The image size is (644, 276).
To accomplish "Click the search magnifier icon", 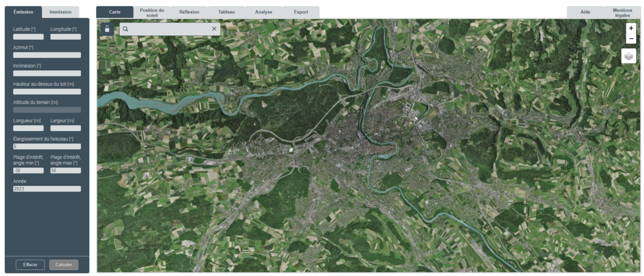I will pyautogui.click(x=126, y=29).
